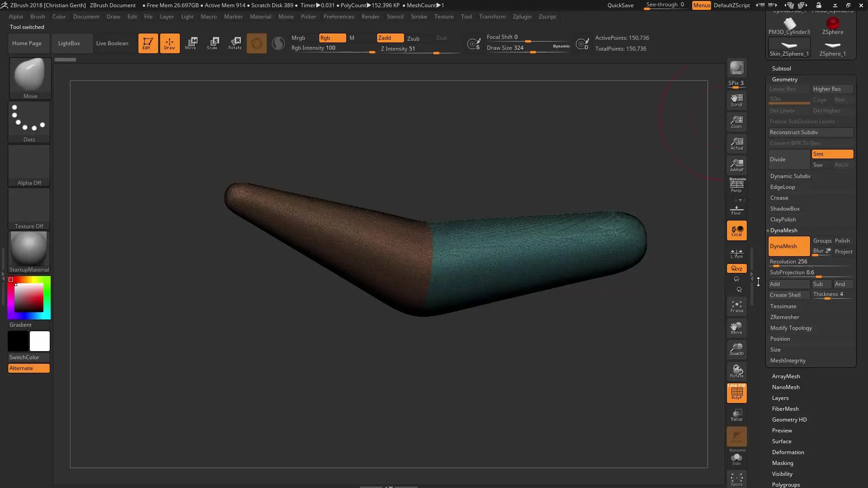Toggle Persp perspective view
868x488 pixels.
tap(736, 185)
